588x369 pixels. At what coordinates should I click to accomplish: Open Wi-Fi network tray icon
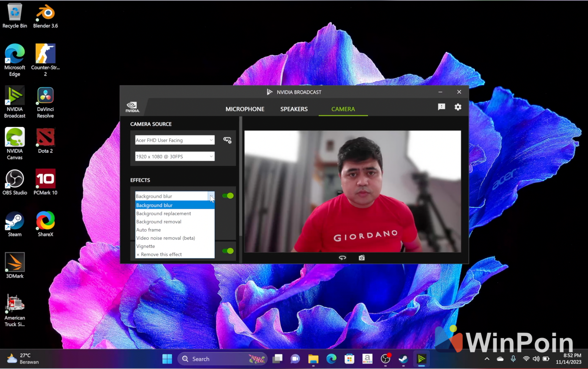point(526,359)
